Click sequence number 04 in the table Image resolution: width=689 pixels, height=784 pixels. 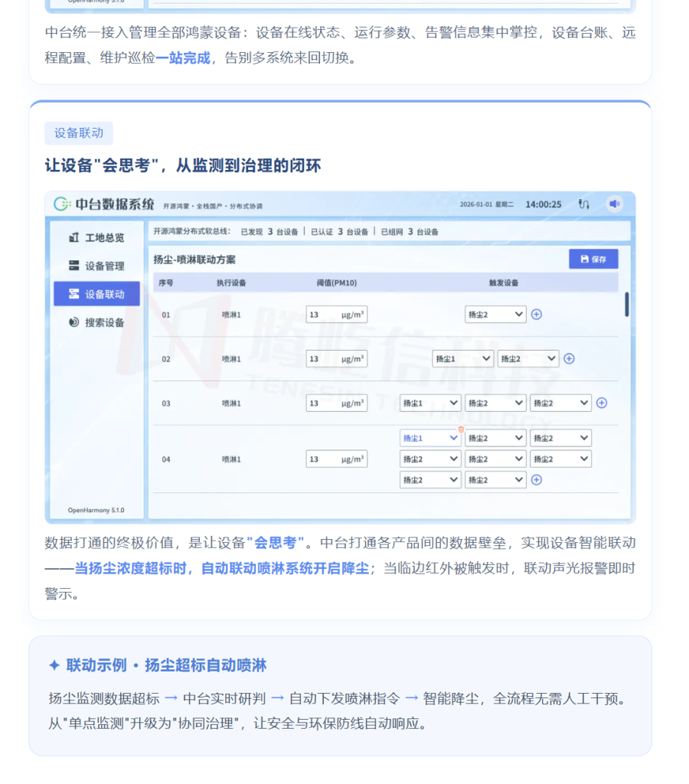(x=166, y=459)
